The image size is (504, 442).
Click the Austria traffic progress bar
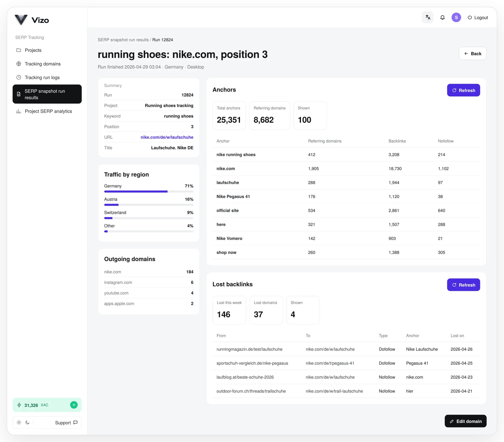tap(149, 205)
